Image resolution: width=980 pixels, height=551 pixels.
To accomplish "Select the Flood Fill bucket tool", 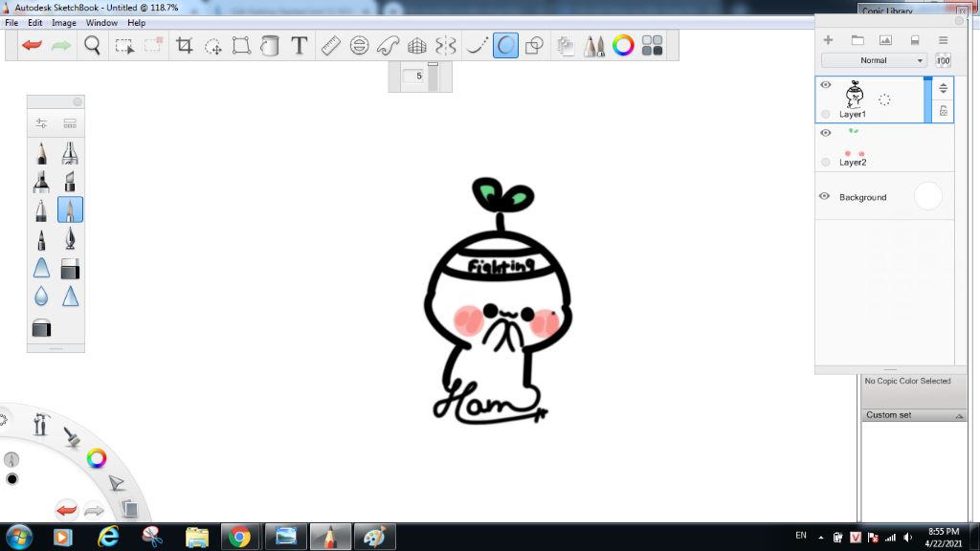I will point(270,46).
